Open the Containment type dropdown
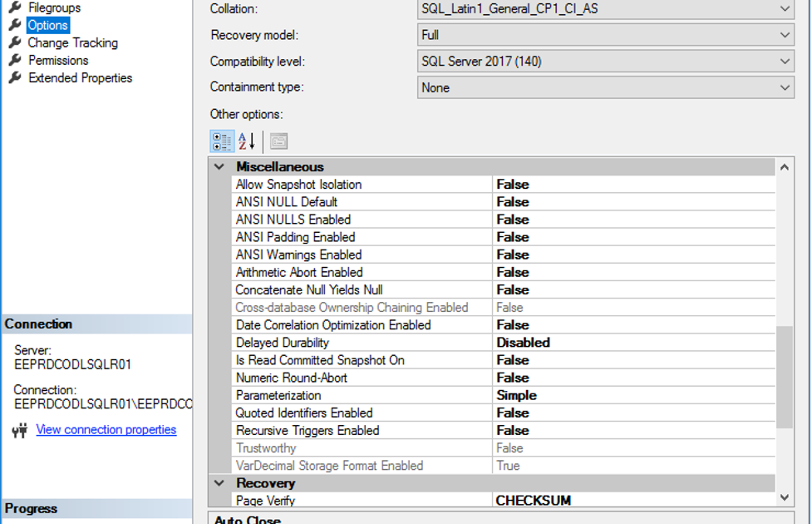 [x=785, y=87]
